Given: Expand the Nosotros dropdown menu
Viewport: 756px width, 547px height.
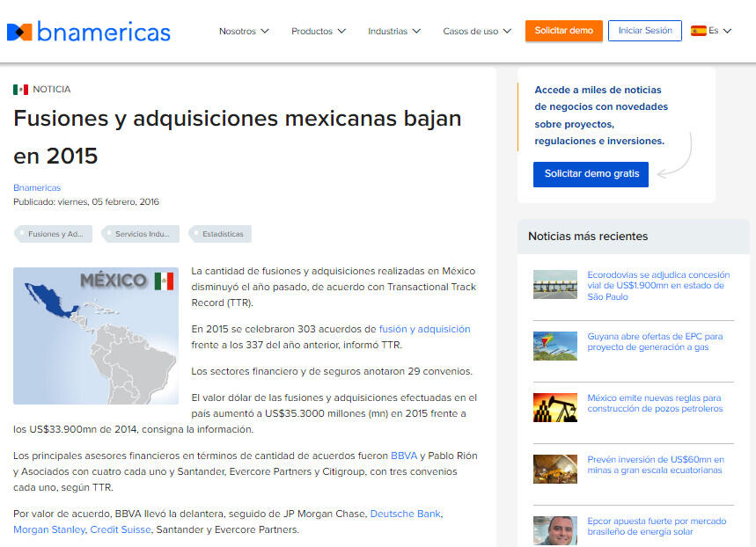Looking at the screenshot, I should [x=244, y=31].
